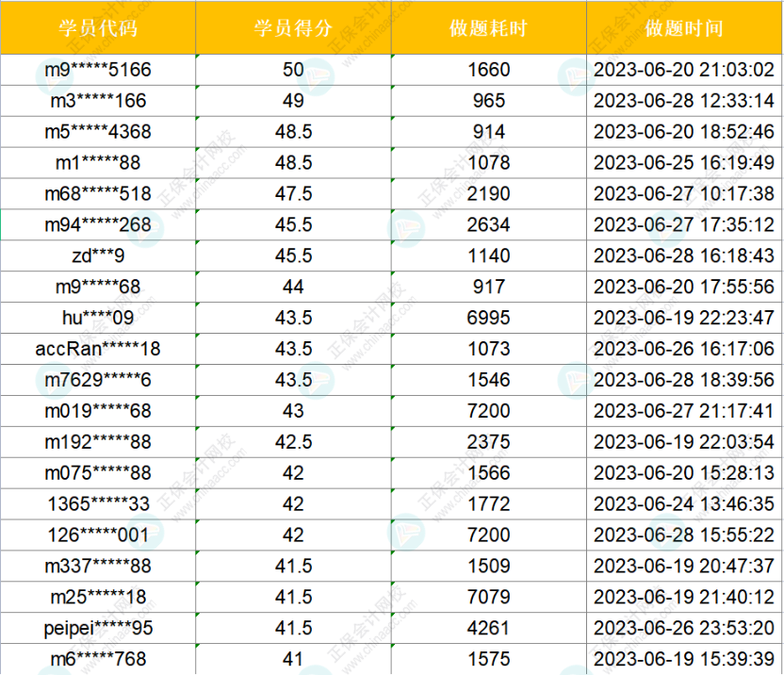This screenshot has width=784, height=675.
Task: Click timestamp 2023-06-27 21:17:41
Action: point(684,411)
